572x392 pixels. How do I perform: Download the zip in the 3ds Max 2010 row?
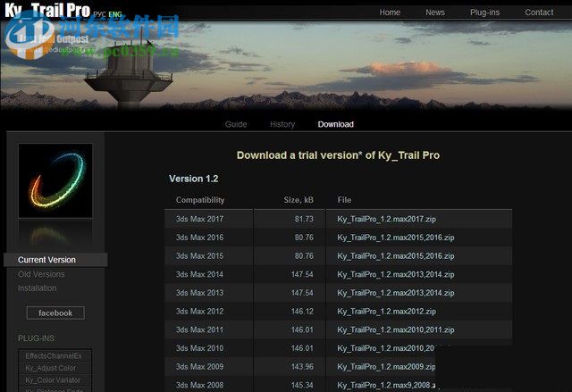coord(386,348)
